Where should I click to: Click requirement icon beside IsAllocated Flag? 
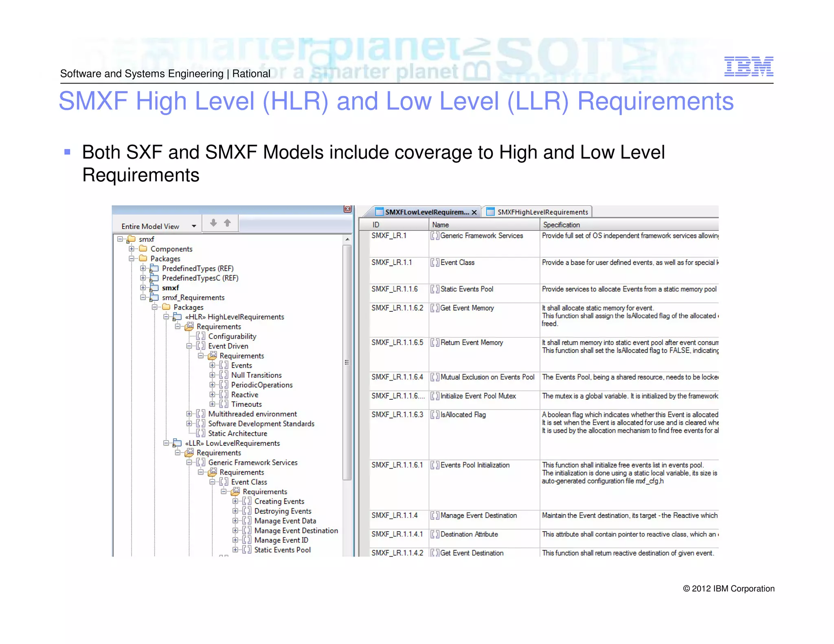click(x=435, y=415)
